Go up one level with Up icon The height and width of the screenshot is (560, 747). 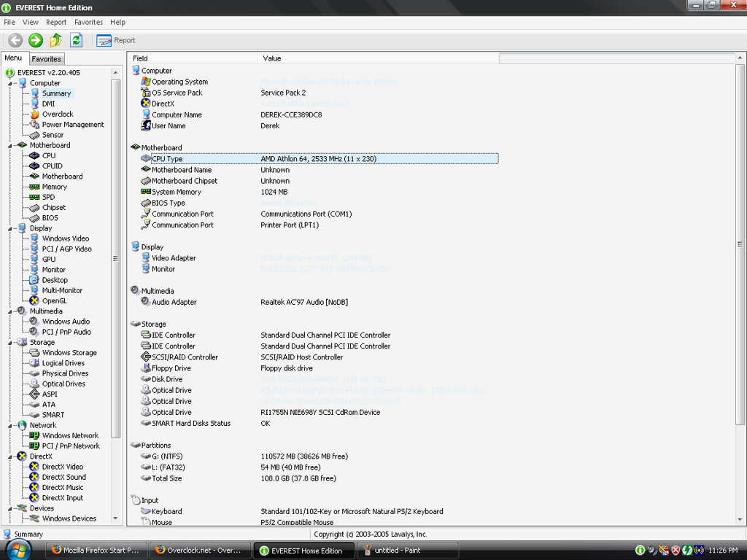[55, 41]
